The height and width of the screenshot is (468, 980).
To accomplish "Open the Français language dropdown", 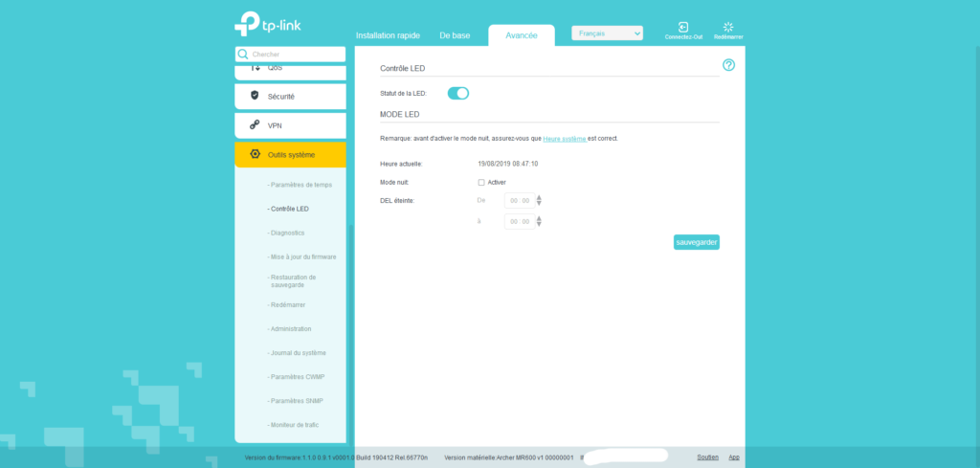I will tap(607, 33).
